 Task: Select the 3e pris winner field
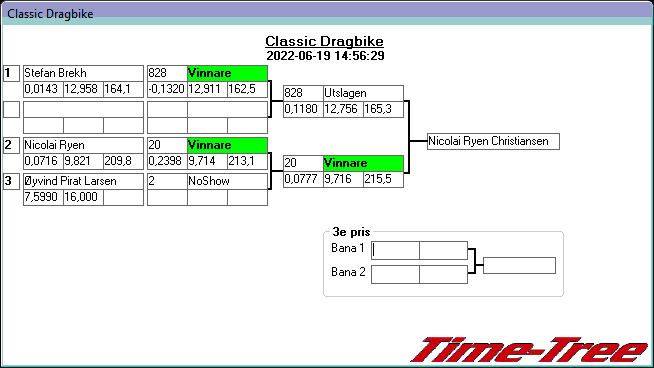coord(519,265)
